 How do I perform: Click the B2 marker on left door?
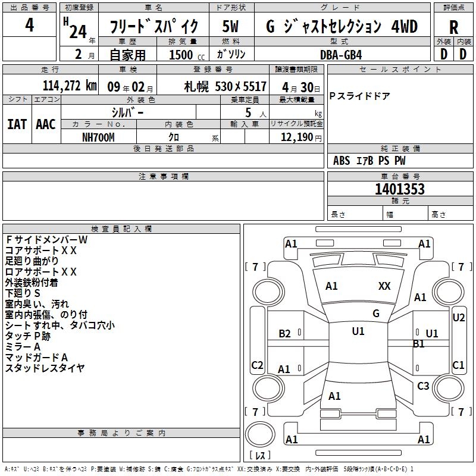285,334
